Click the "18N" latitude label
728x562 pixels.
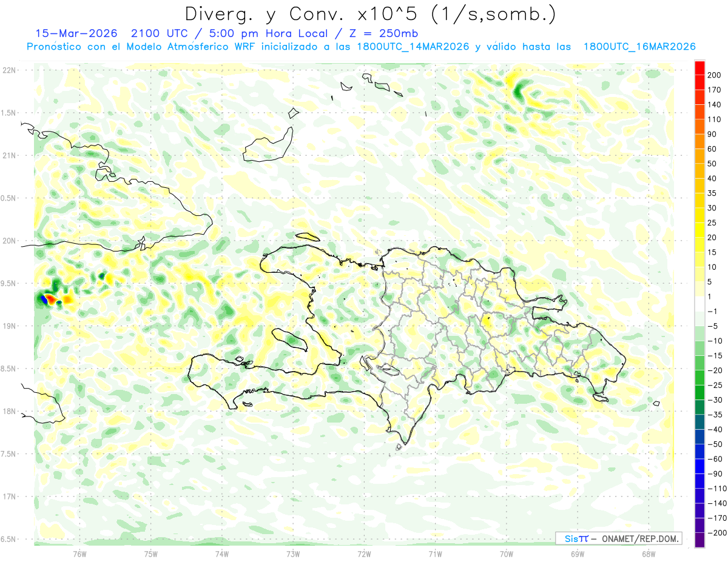tap(9, 411)
